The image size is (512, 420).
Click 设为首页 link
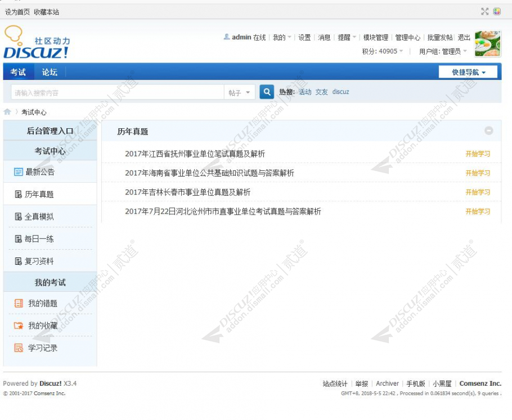tap(17, 12)
